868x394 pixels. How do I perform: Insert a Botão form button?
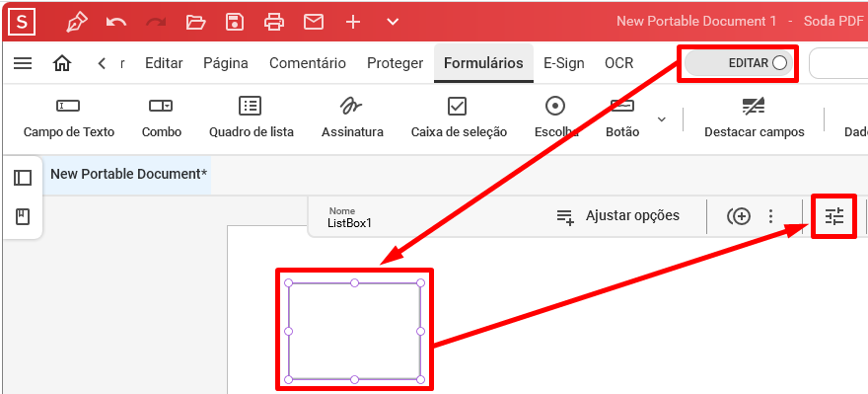(622, 118)
